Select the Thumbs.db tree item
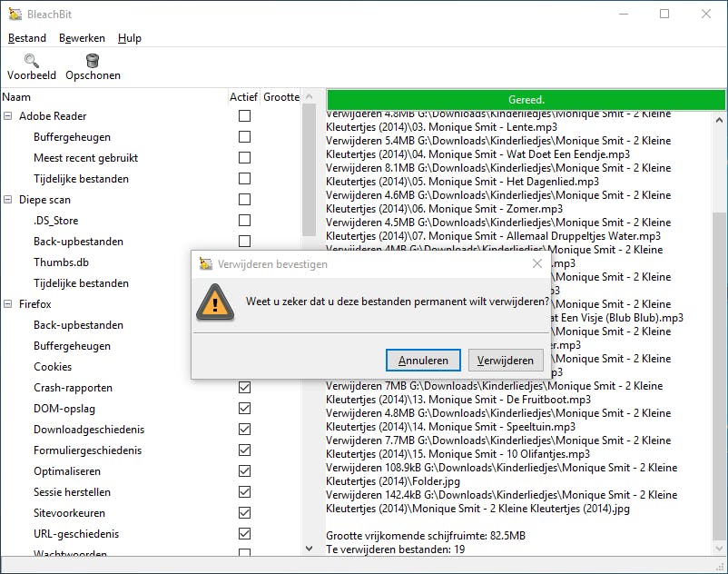The image size is (728, 574). (x=61, y=262)
